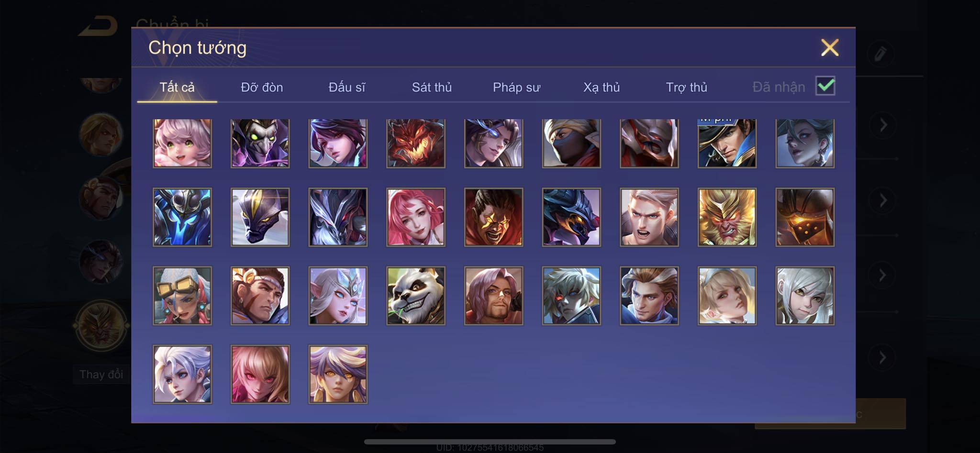Screen dimensions: 980x453
Task: Switch to the Đỡ đòn tab
Action: pyautogui.click(x=262, y=88)
